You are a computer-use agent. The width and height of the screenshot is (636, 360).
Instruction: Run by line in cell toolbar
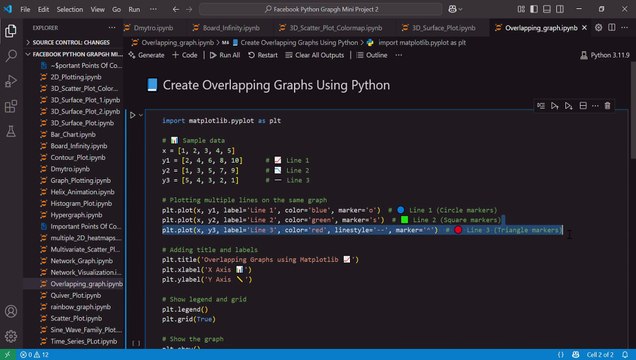pos(541,106)
